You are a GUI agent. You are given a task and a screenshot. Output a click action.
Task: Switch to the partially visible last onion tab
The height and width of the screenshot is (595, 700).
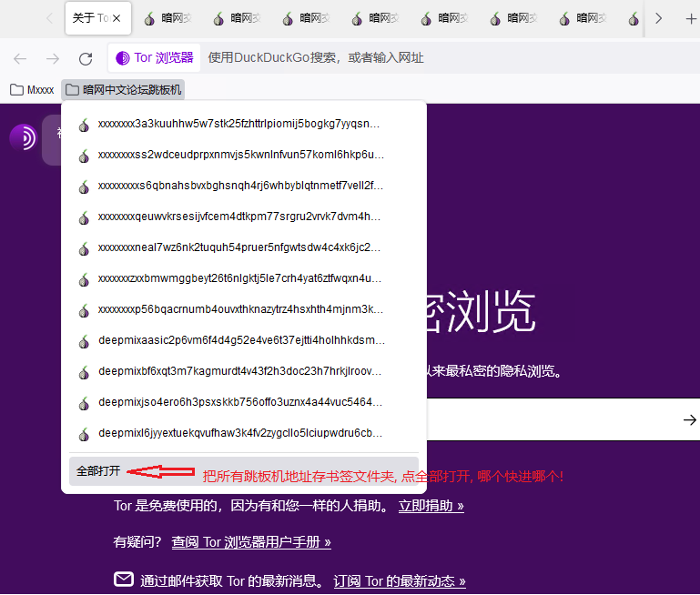click(633, 18)
